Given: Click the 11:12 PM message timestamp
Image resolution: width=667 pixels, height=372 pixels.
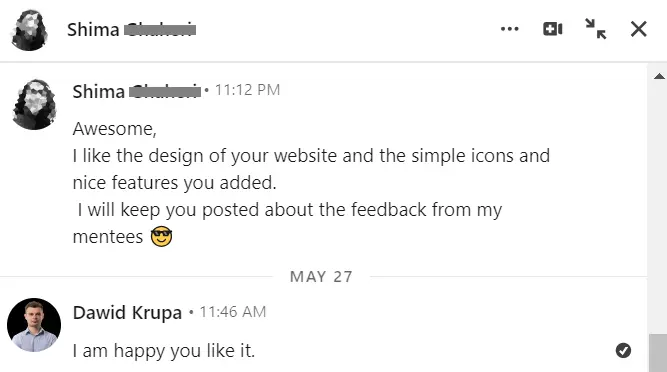Looking at the screenshot, I should (247, 90).
